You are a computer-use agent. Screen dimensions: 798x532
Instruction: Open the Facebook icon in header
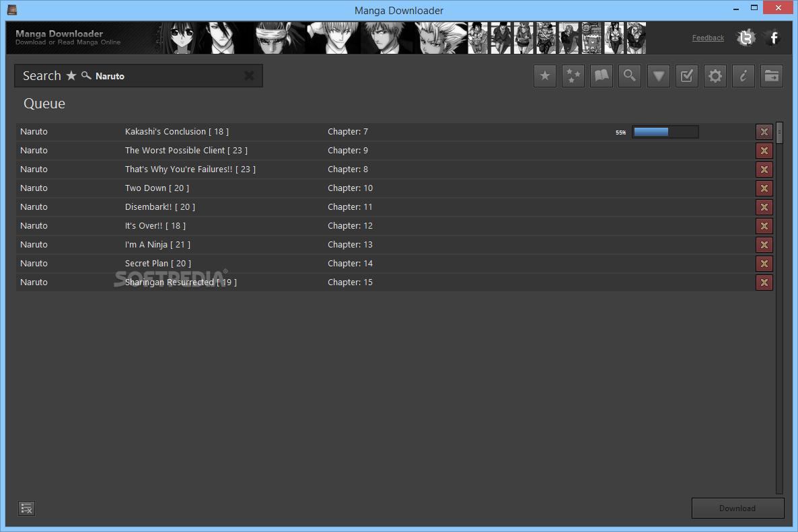coord(774,38)
